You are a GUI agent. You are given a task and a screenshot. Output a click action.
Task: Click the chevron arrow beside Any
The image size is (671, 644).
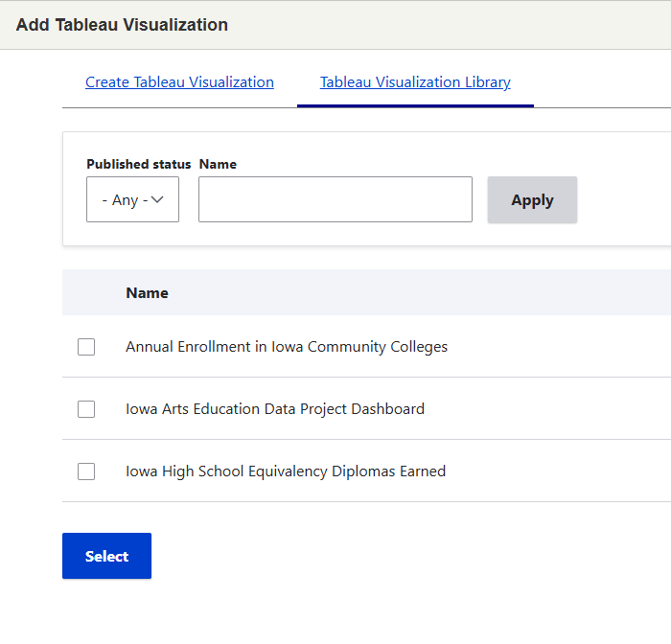tap(158, 199)
